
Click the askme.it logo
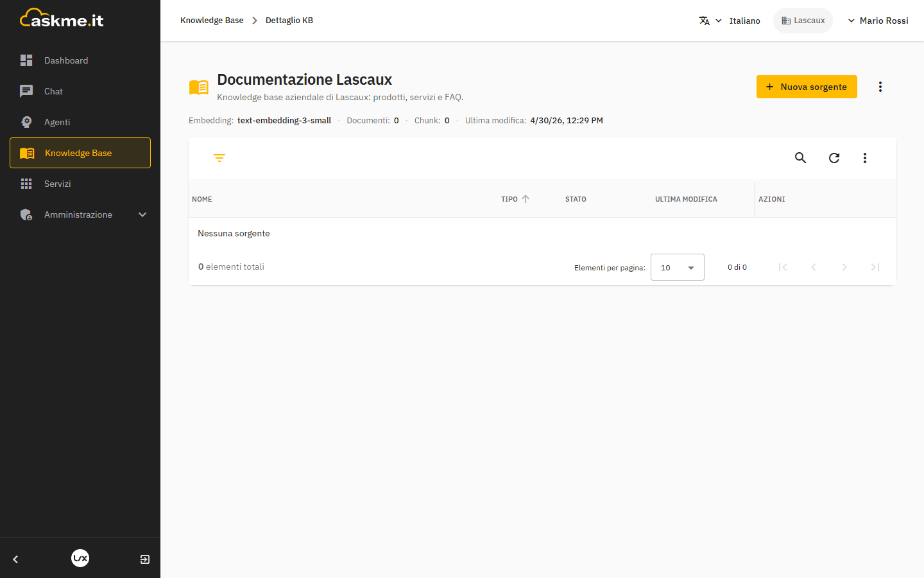[62, 19]
